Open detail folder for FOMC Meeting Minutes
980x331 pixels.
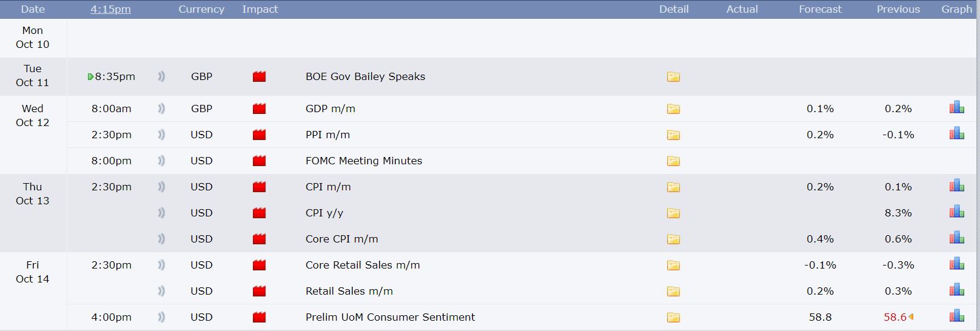coord(673,161)
